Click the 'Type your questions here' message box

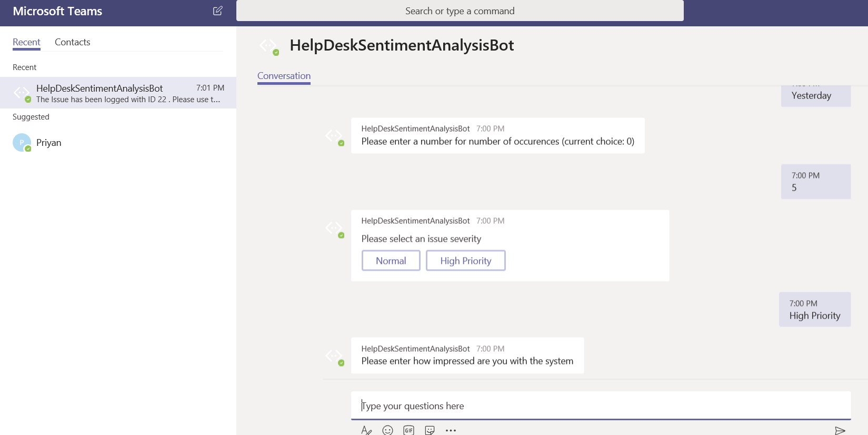pos(601,406)
